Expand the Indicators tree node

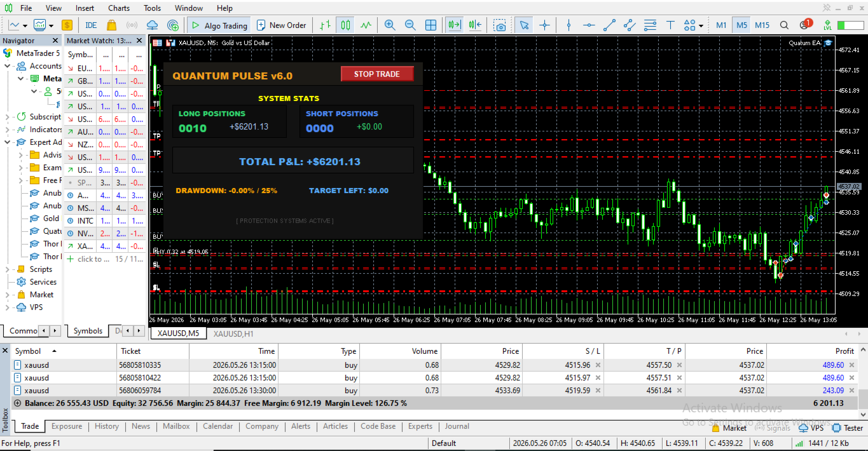pyautogui.click(x=8, y=130)
